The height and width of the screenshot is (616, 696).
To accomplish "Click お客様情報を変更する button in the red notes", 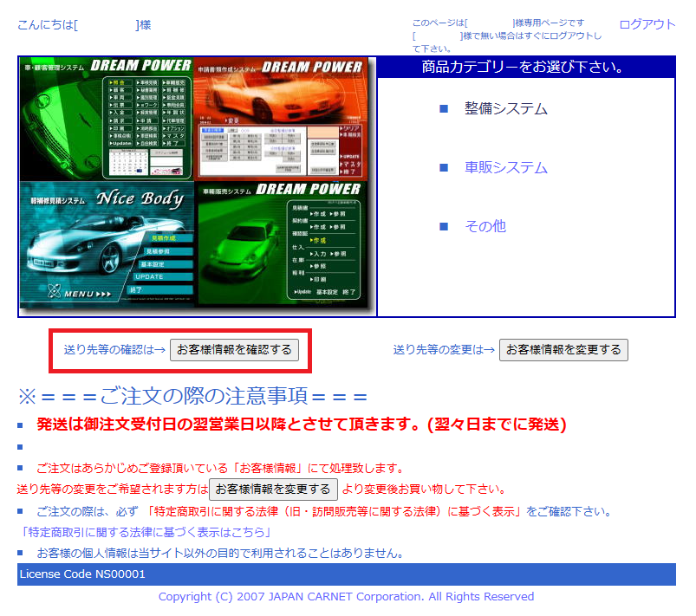I will (x=273, y=489).
